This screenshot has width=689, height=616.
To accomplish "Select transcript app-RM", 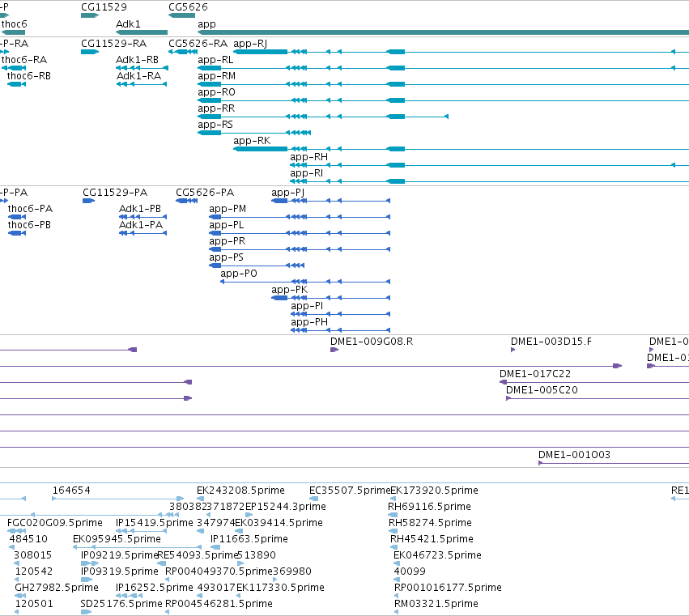I will click(217, 76).
